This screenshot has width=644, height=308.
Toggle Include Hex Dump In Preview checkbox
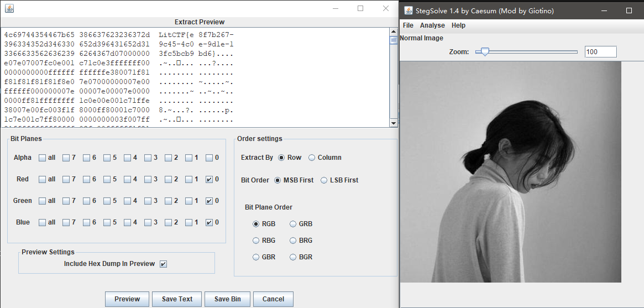[163, 264]
